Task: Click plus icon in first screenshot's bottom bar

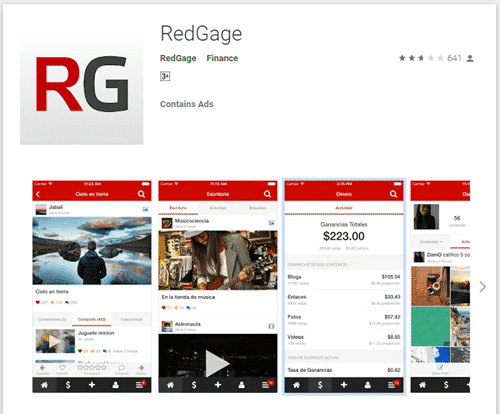Action: (92, 385)
